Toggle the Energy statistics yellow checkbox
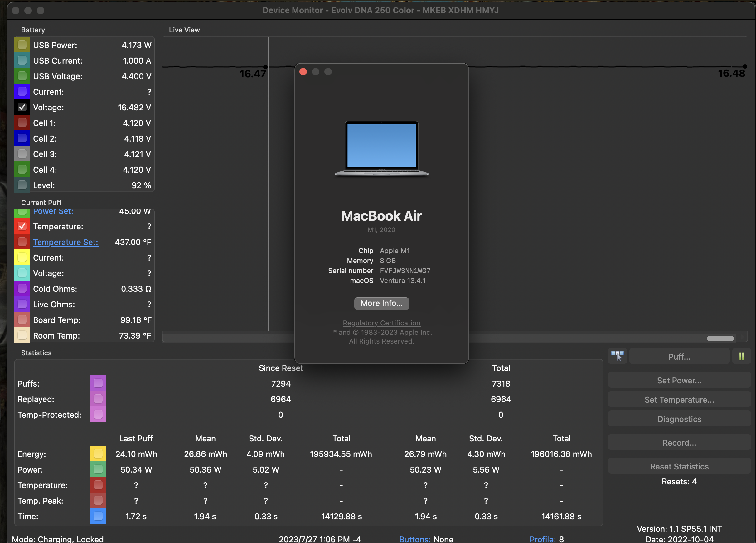The image size is (756, 543). click(98, 454)
